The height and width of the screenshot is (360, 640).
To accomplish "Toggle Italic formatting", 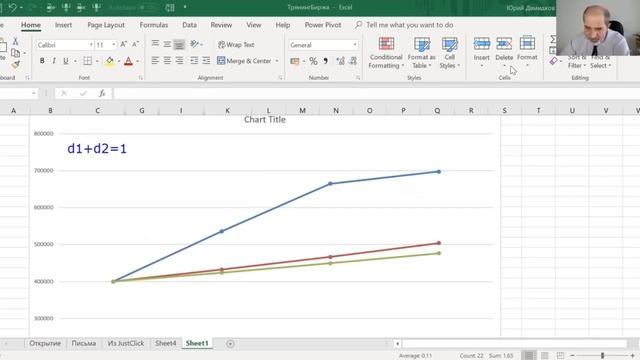I will (x=54, y=61).
